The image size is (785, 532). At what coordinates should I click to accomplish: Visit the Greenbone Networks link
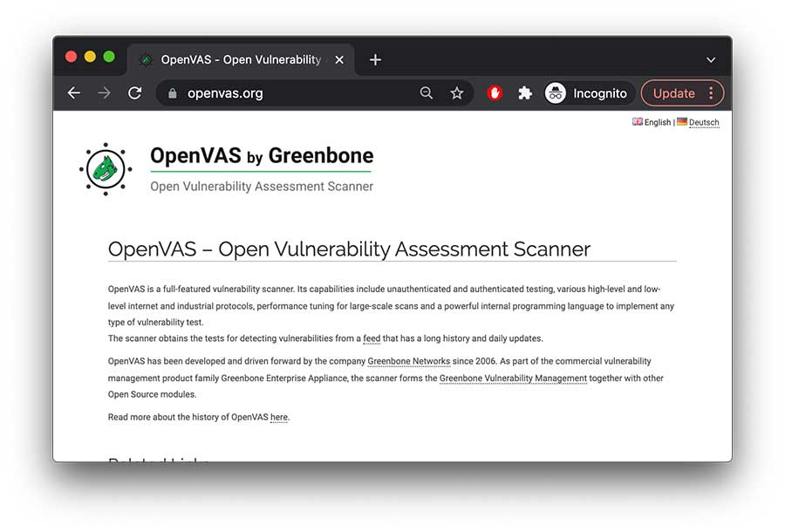(x=408, y=360)
